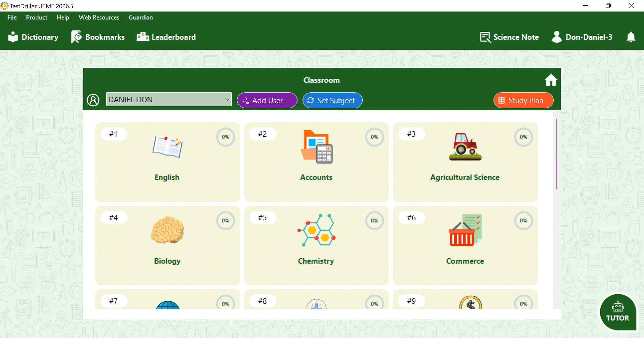Click the Add User button
The image size is (644, 338).
pyautogui.click(x=267, y=100)
